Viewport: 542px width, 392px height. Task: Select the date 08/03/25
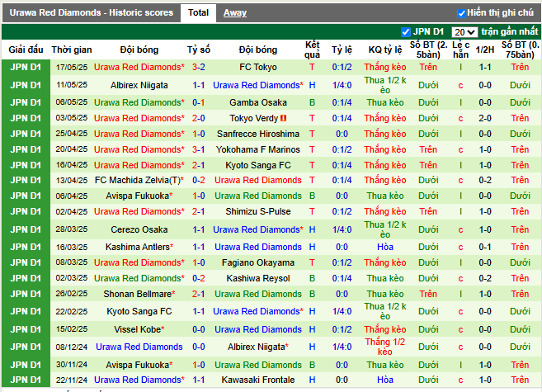click(x=72, y=262)
